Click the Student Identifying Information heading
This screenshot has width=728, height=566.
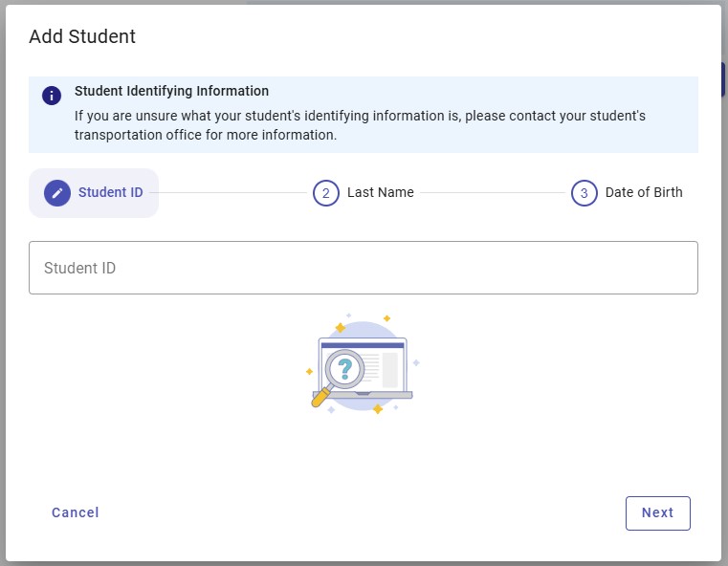pos(171,92)
